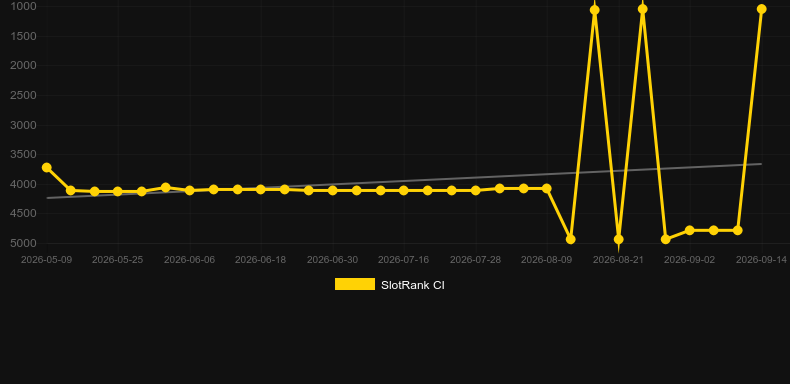The width and height of the screenshot is (790, 384).
Task: Click the y-axis value 4000
Action: [23, 184]
